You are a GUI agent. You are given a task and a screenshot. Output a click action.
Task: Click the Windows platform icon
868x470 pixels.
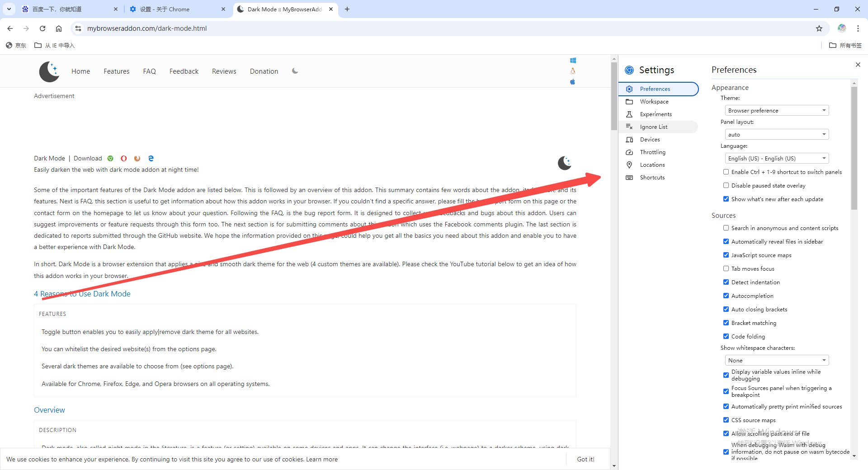pos(573,61)
